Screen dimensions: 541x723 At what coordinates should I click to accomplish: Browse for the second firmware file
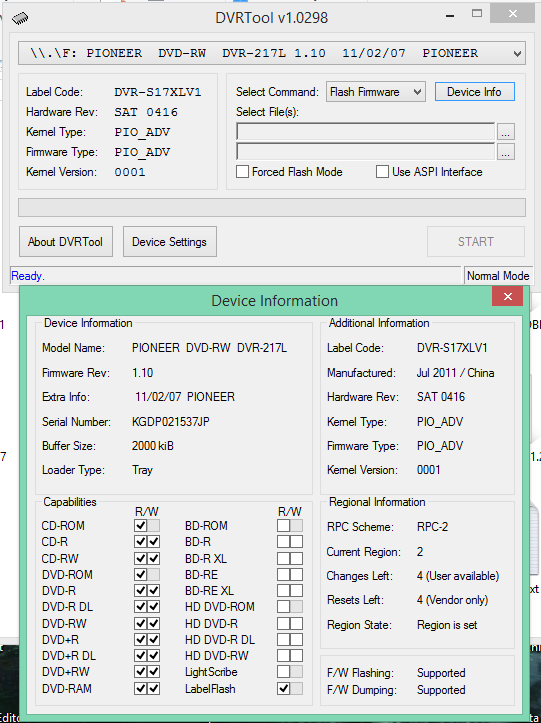[505, 152]
